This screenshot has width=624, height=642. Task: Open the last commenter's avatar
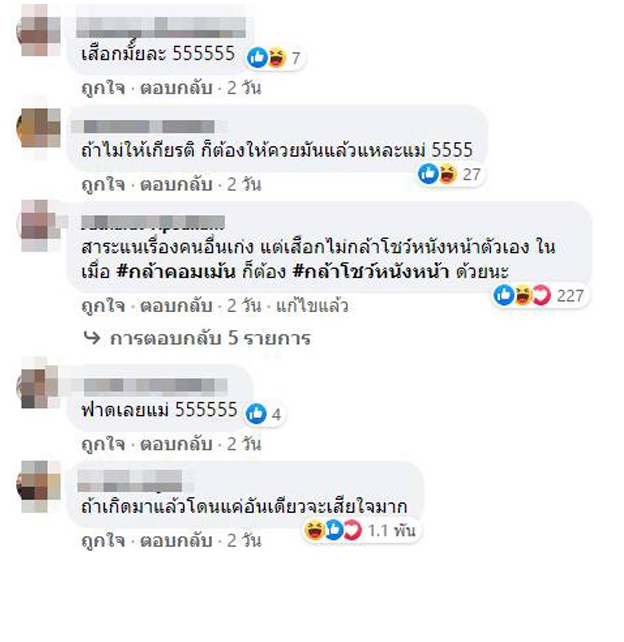(x=39, y=485)
